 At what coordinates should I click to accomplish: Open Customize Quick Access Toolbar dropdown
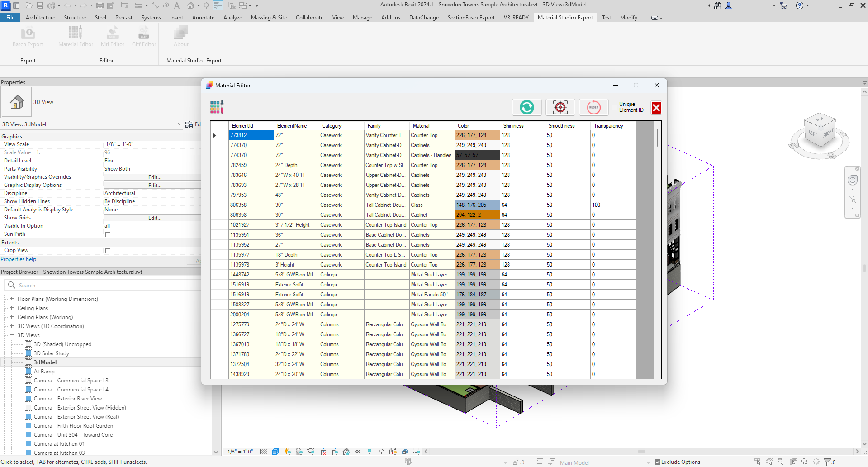tap(257, 5)
